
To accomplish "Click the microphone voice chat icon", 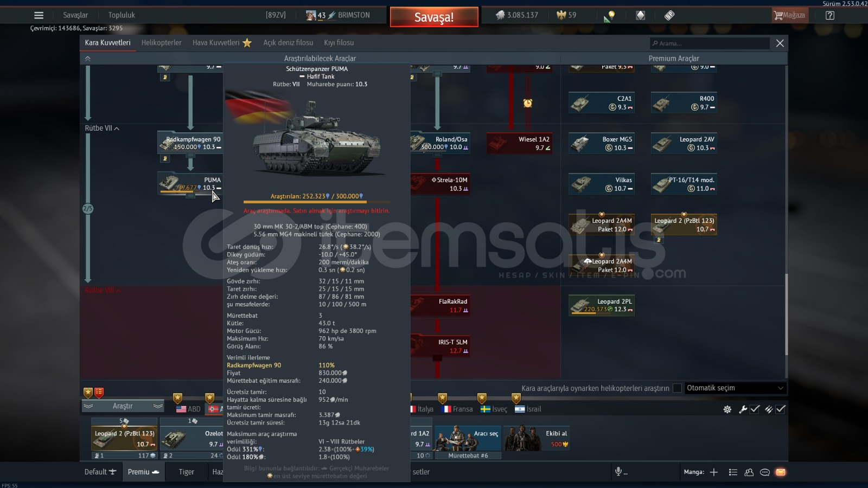I will (x=618, y=472).
